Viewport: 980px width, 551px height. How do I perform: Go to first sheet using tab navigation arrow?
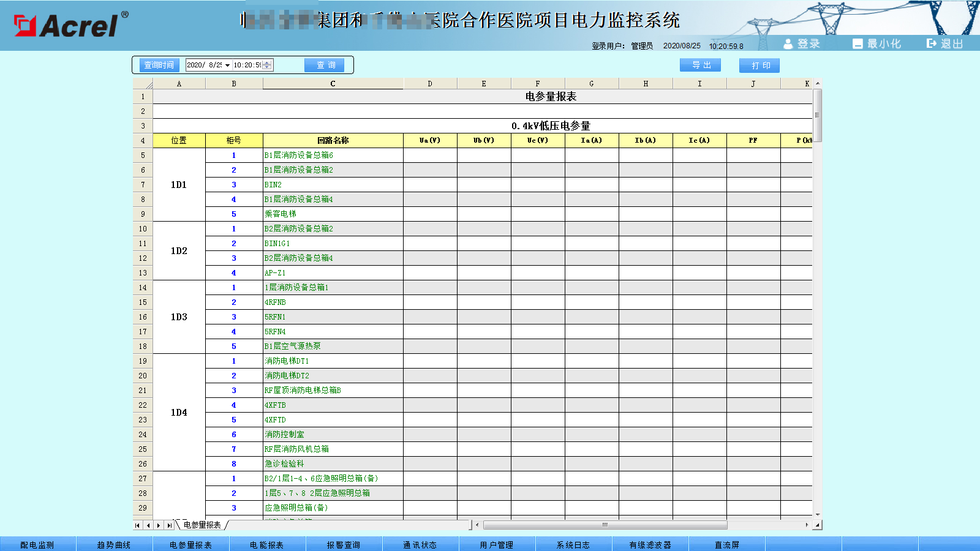pos(138,525)
